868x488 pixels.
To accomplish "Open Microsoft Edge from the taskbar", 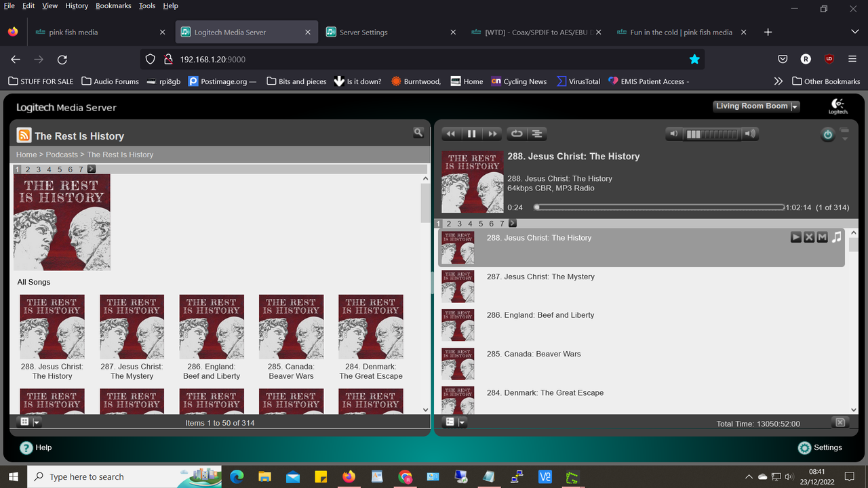I will point(237,476).
